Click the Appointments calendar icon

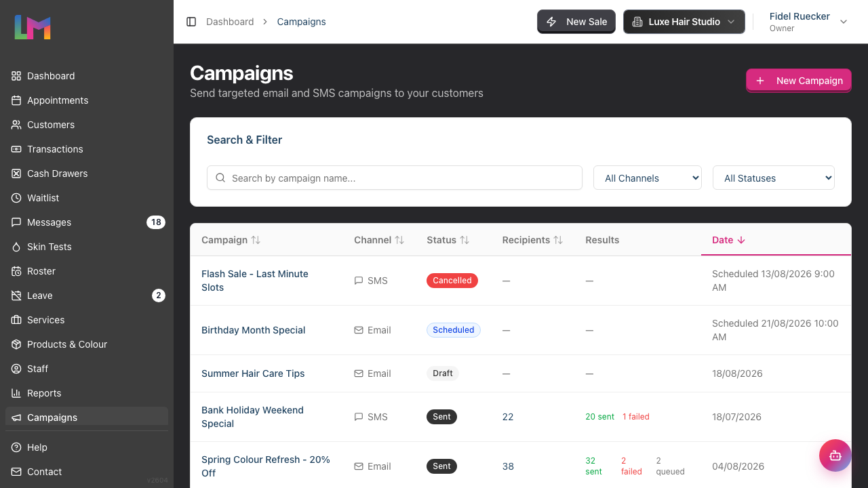[16, 100]
